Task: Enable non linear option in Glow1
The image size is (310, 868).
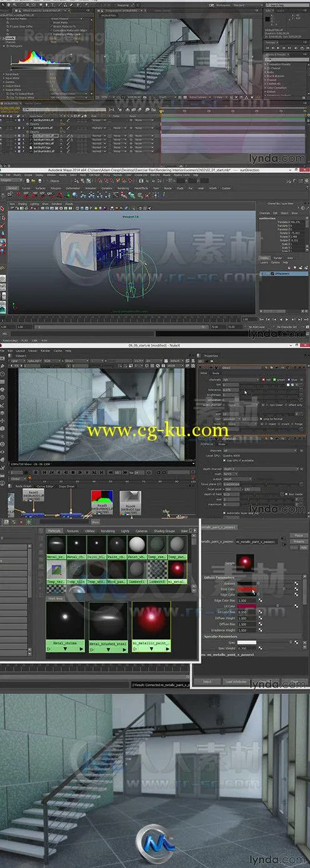Action: [266, 404]
